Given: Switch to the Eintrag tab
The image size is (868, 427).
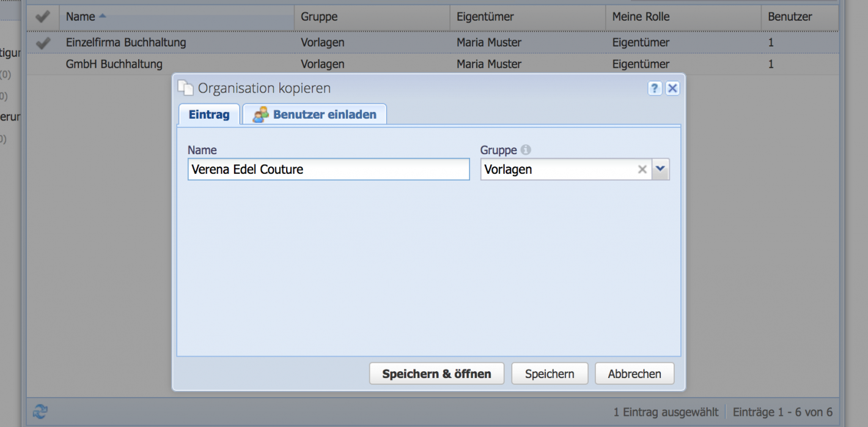Looking at the screenshot, I should click(x=208, y=114).
